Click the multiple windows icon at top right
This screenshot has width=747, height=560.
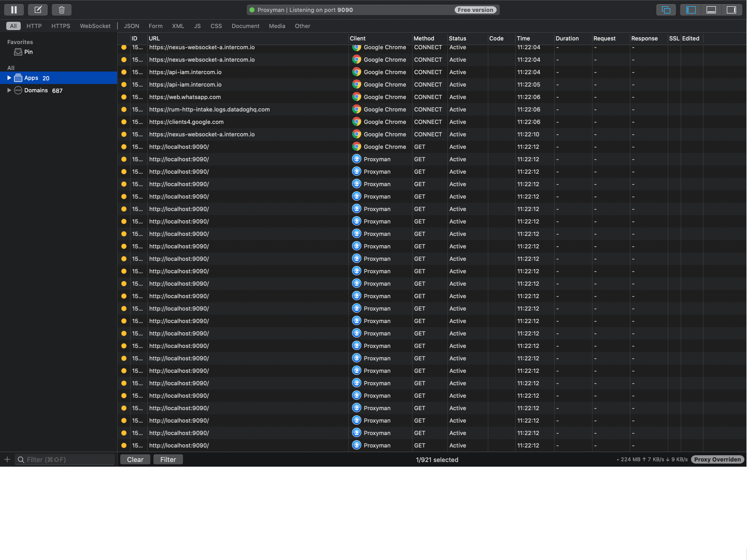(666, 9)
